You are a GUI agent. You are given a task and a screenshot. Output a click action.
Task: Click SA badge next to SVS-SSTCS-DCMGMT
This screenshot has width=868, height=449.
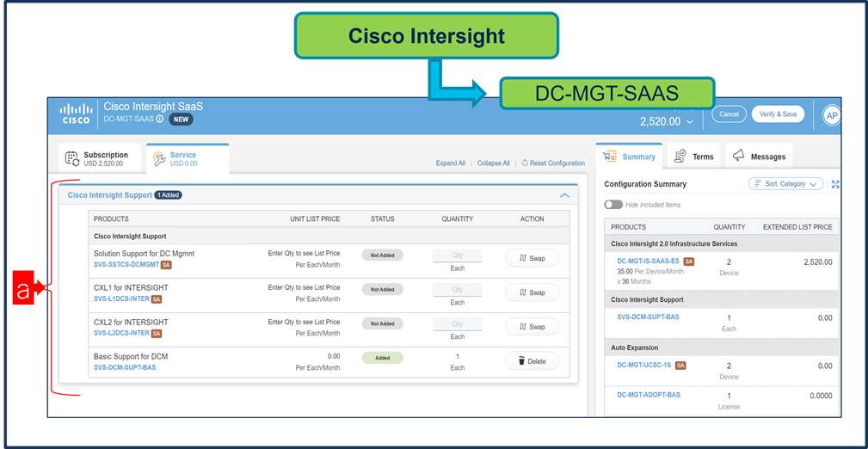(165, 265)
